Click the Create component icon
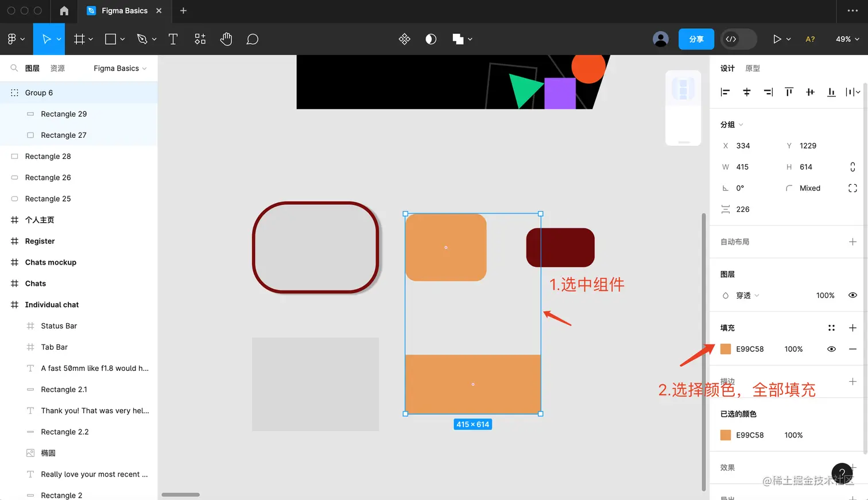 coord(405,39)
